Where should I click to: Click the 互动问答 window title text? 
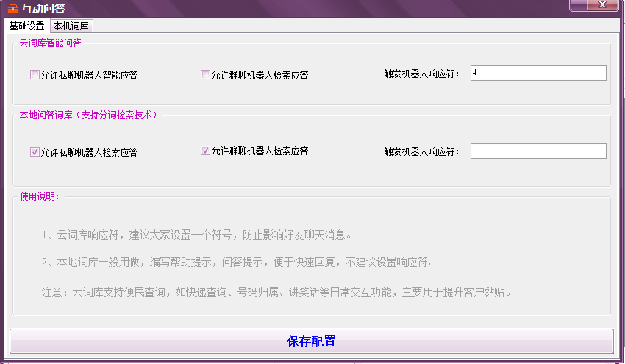tap(43, 8)
